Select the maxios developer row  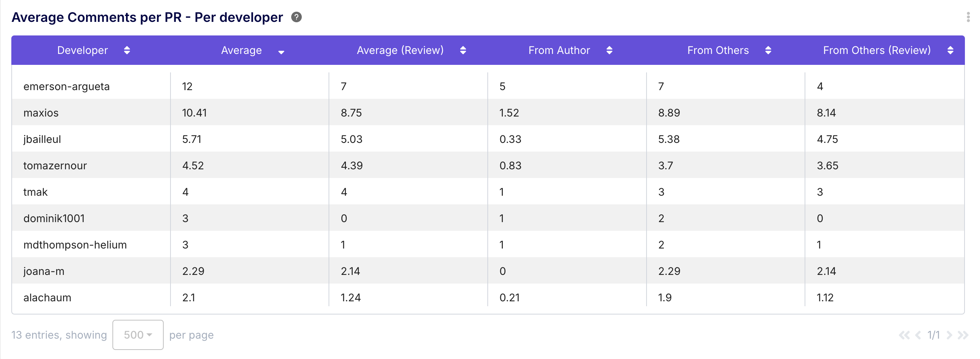[x=41, y=113]
